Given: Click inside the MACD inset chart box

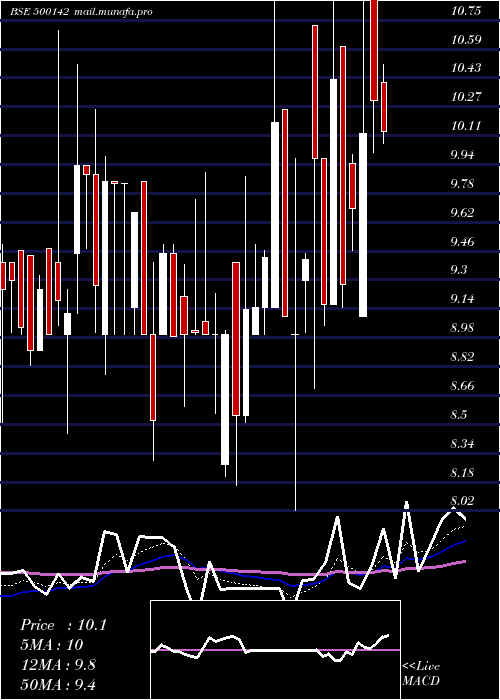Looking at the screenshot, I should click(x=275, y=650).
